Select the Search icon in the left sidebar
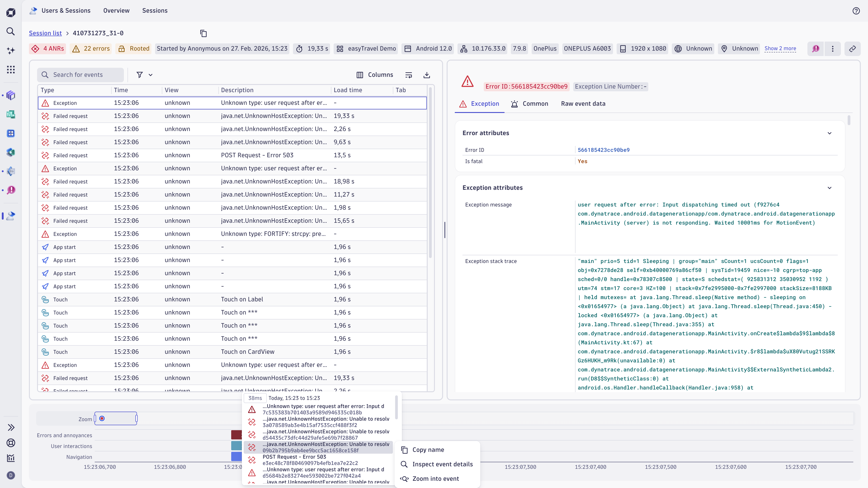The image size is (868, 488). click(10, 31)
